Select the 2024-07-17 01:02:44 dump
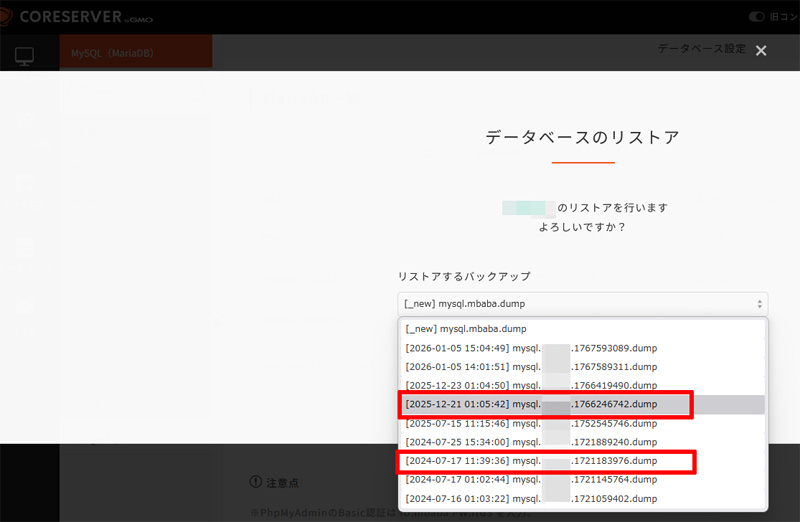Screen dimensions: 800x522 pos(531,480)
